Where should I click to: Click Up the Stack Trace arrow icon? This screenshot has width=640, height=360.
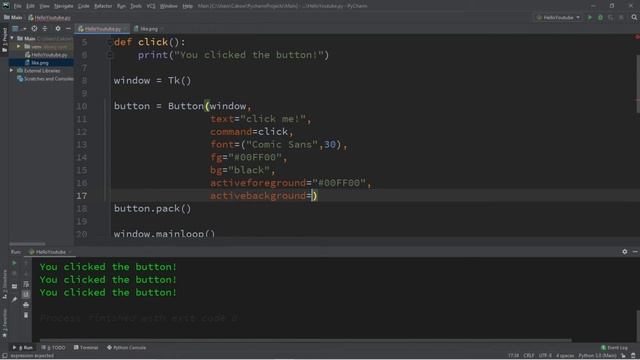pos(26,263)
